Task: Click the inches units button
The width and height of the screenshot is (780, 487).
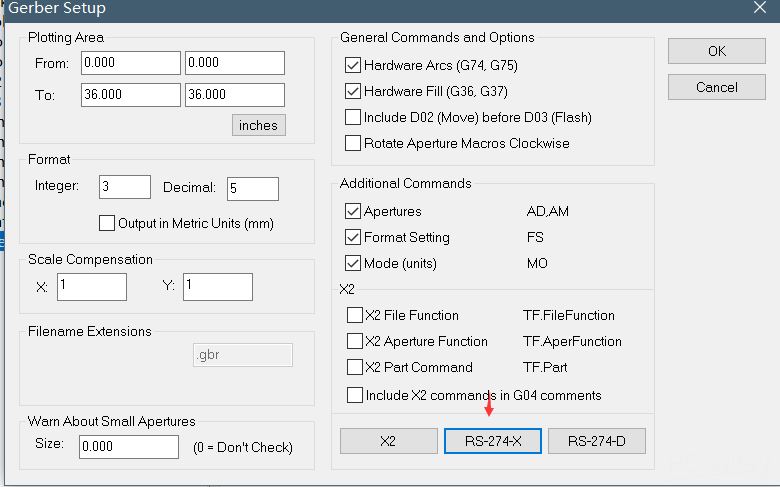Action: coord(259,125)
